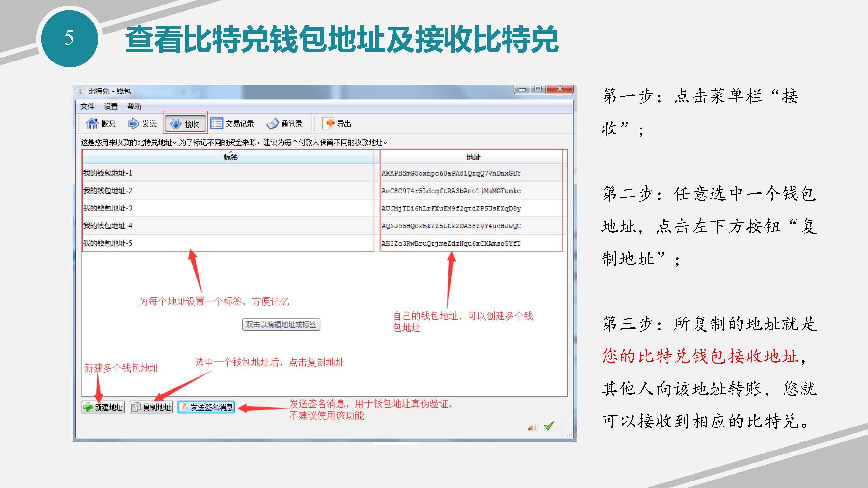Click the 导出 export icon
868x488 pixels.
[x=328, y=124]
